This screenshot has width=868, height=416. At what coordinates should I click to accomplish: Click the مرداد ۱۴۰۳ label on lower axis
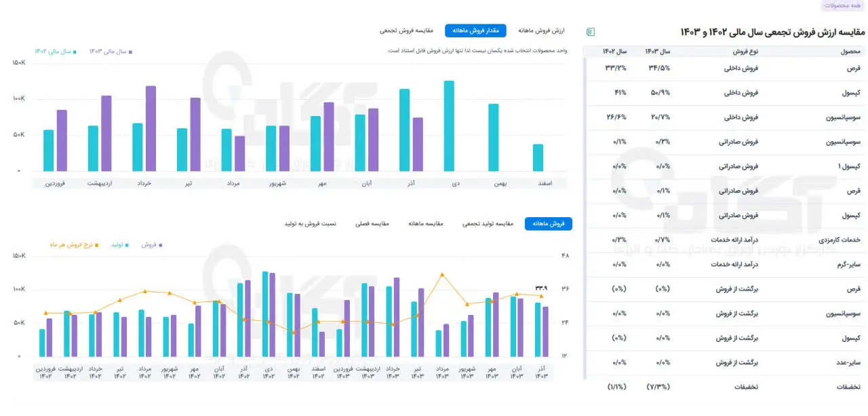click(442, 372)
